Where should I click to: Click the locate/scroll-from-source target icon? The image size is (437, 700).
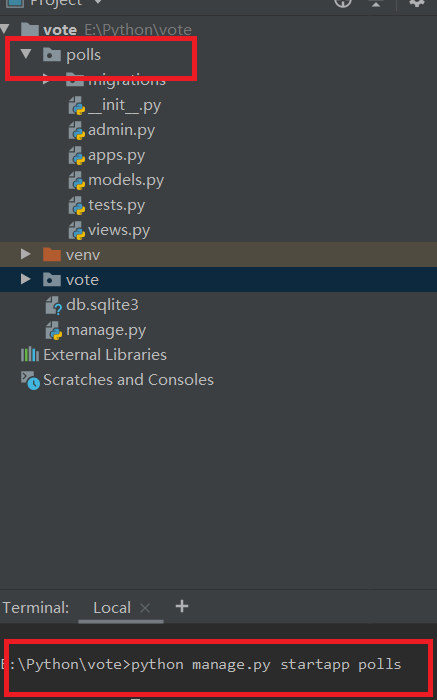click(343, 2)
